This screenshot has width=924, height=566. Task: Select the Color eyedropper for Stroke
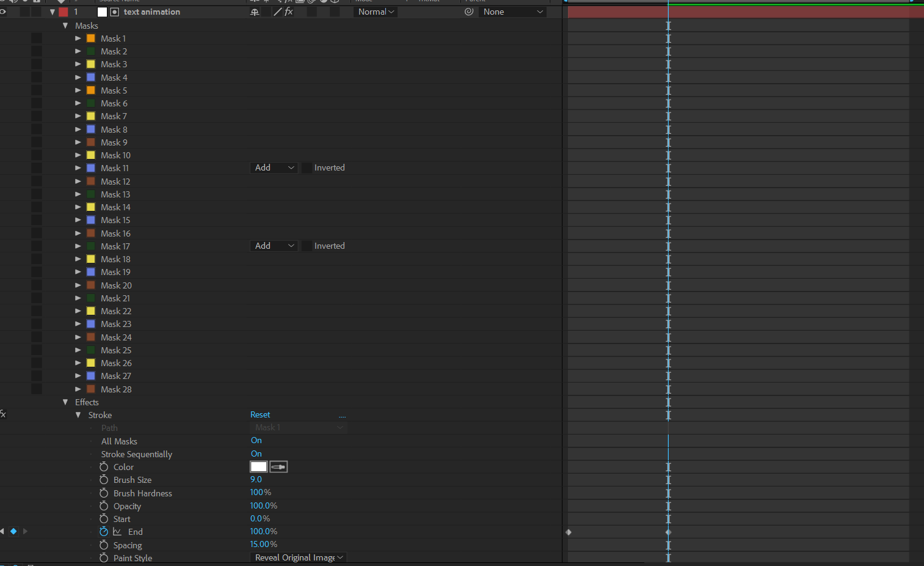coord(278,467)
